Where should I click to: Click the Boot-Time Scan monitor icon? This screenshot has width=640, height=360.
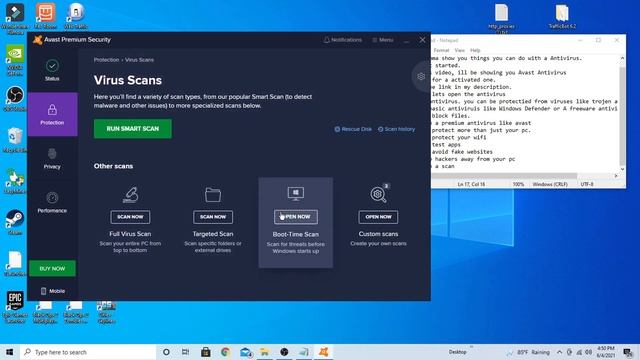[296, 193]
